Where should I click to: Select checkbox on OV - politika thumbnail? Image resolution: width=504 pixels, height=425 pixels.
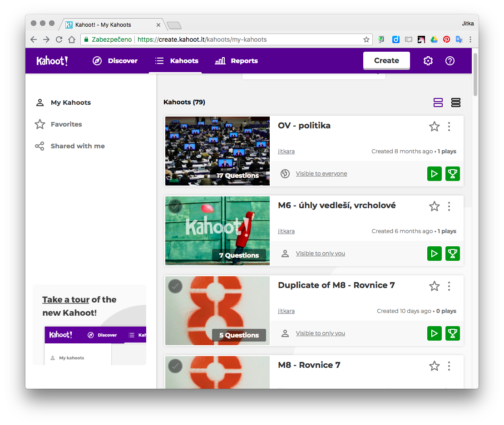point(175,127)
